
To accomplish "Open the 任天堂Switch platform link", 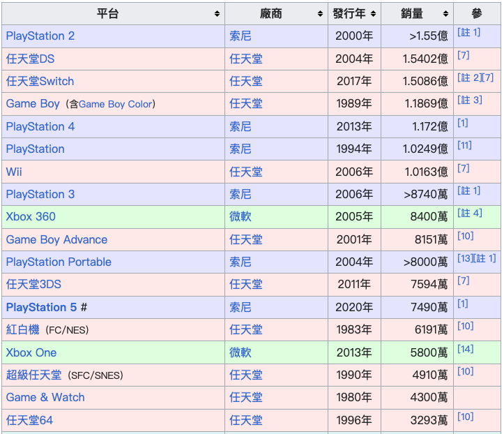I will (x=40, y=81).
